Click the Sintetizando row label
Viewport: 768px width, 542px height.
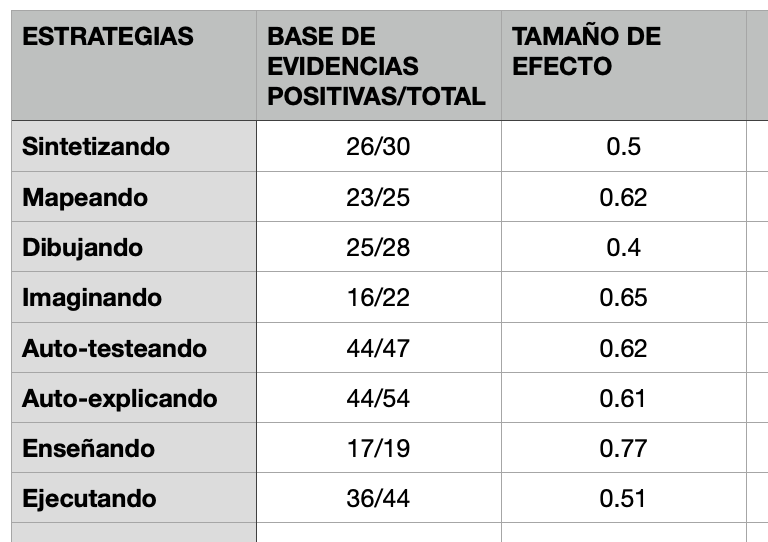tap(96, 147)
